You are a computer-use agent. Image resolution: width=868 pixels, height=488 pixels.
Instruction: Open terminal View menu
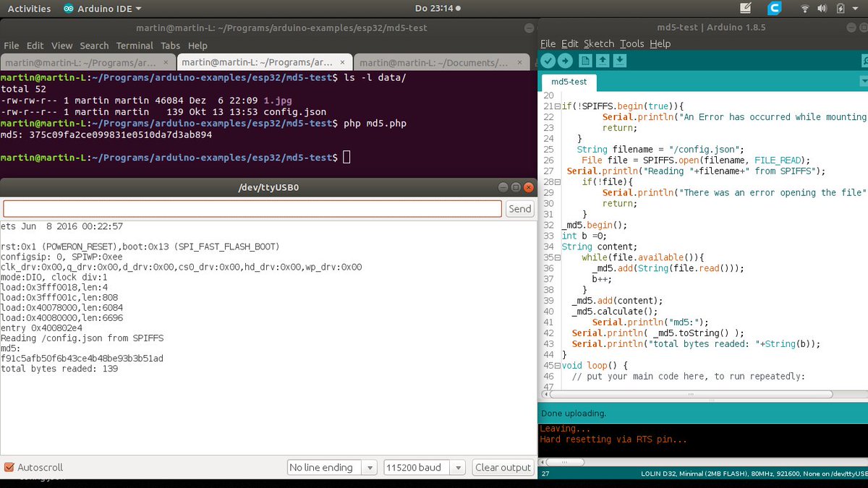[61, 46]
